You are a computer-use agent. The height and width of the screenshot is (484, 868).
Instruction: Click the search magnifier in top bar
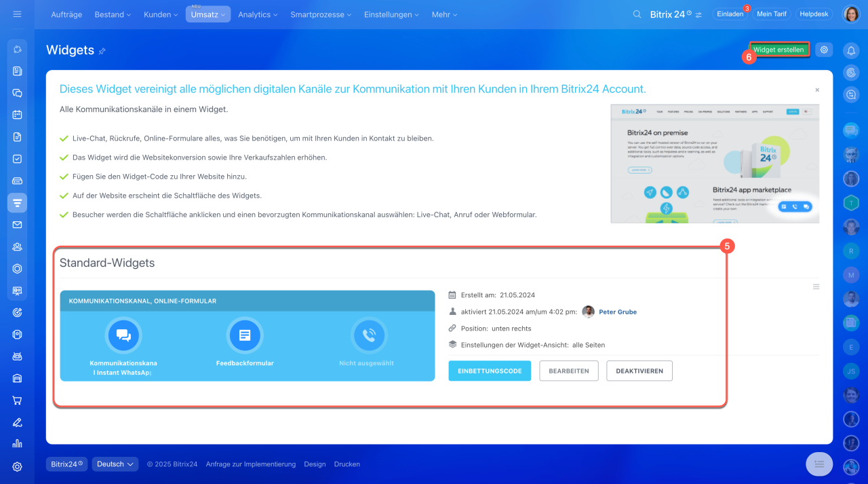tap(637, 14)
